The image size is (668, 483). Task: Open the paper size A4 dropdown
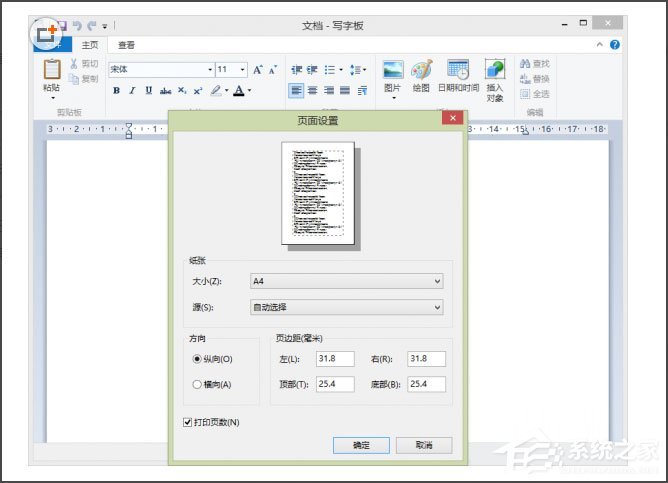pyautogui.click(x=346, y=282)
